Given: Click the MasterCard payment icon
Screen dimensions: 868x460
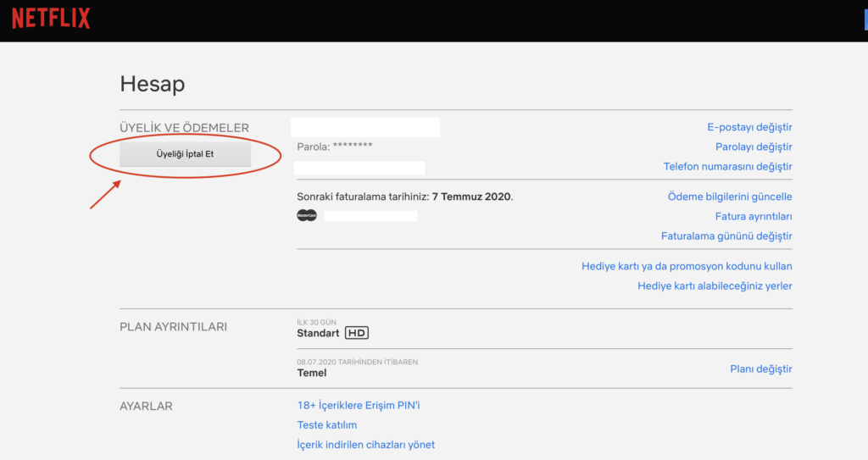Looking at the screenshot, I should click(x=307, y=215).
